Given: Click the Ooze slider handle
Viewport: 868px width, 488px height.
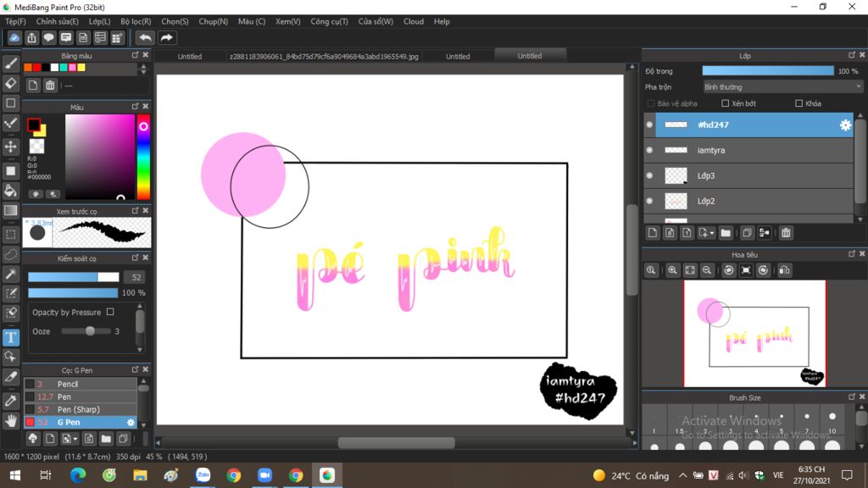Looking at the screenshot, I should 90,331.
